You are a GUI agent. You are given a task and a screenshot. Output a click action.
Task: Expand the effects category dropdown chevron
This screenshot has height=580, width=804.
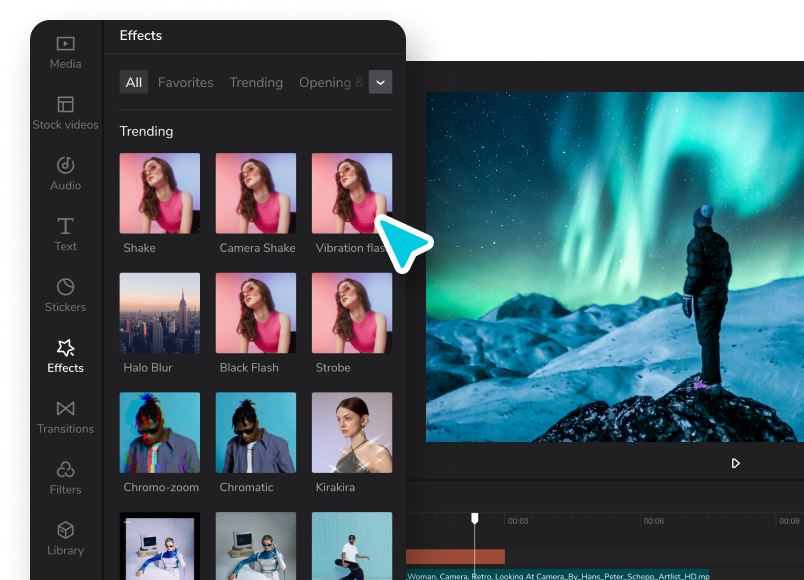point(380,82)
